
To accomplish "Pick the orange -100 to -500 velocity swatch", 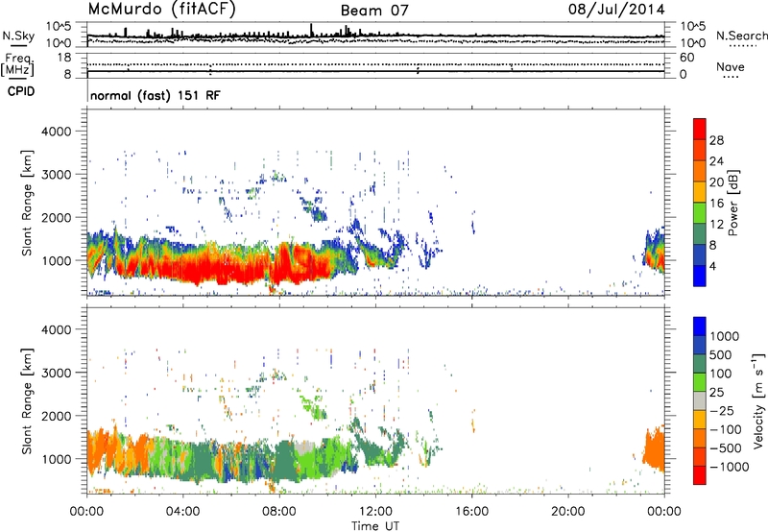I will tap(700, 438).
